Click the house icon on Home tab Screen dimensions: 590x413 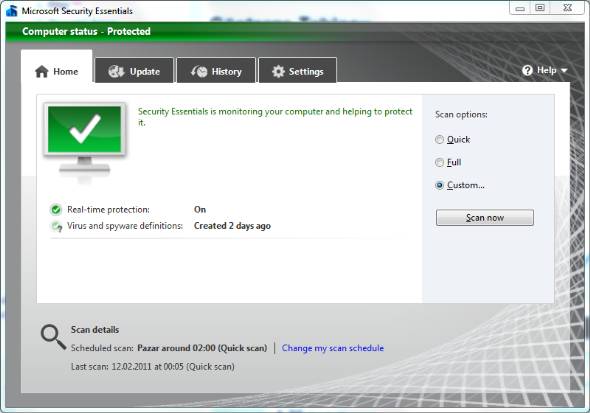(x=42, y=71)
